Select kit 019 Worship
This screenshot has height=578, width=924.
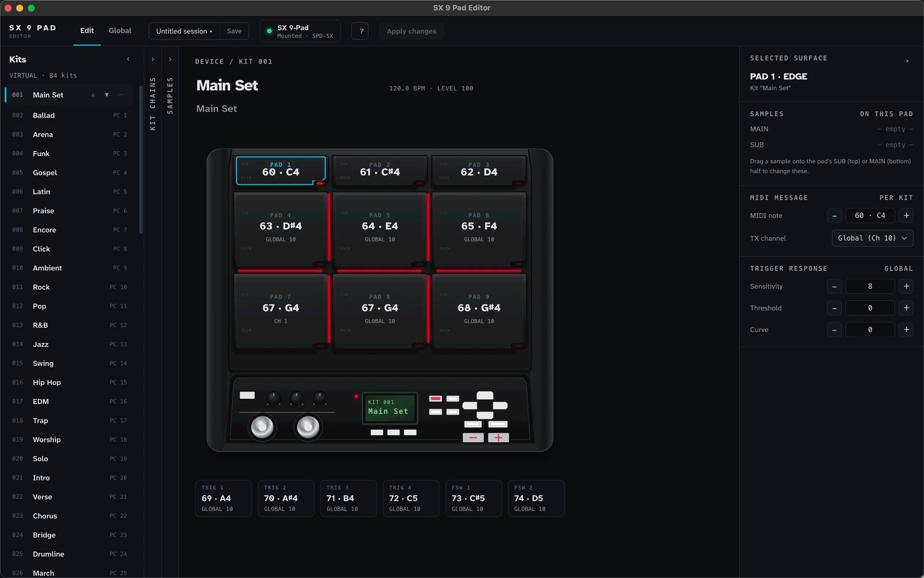[69, 440]
